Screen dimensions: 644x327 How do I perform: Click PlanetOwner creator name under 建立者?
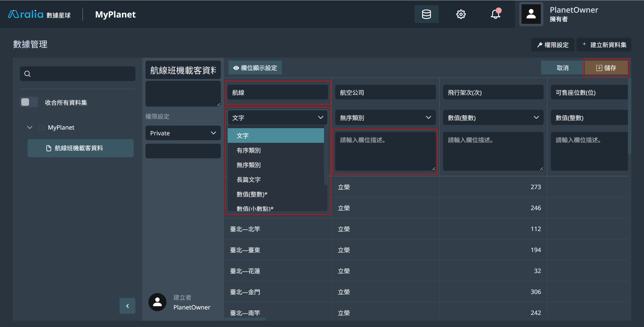coord(192,307)
